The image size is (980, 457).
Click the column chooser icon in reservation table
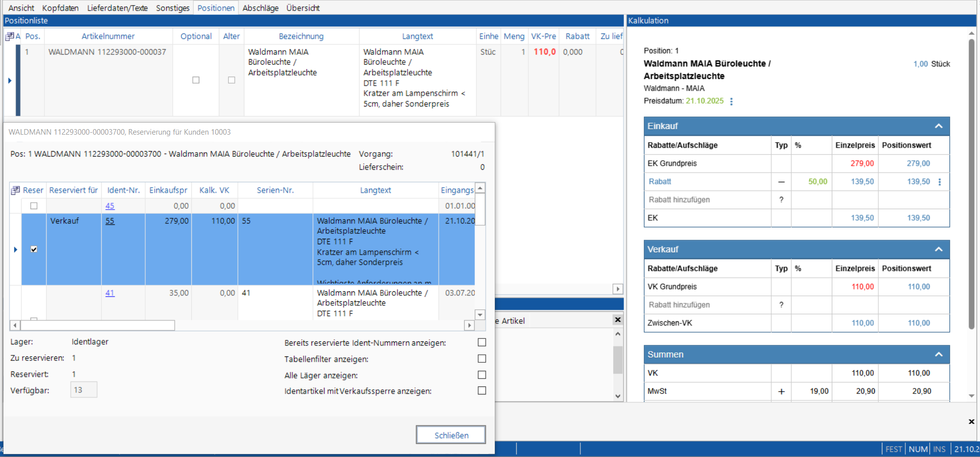coord(16,190)
